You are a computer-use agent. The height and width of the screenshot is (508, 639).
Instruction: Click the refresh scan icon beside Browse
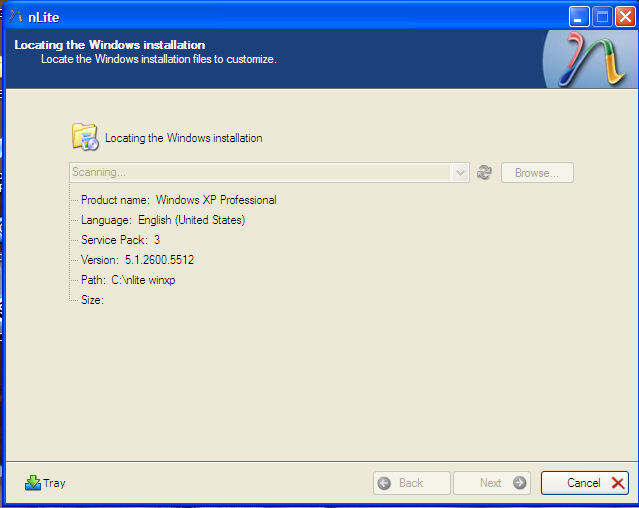[484, 172]
